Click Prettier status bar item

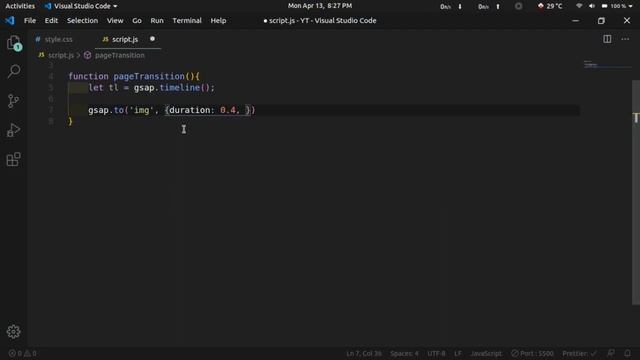click(x=579, y=353)
